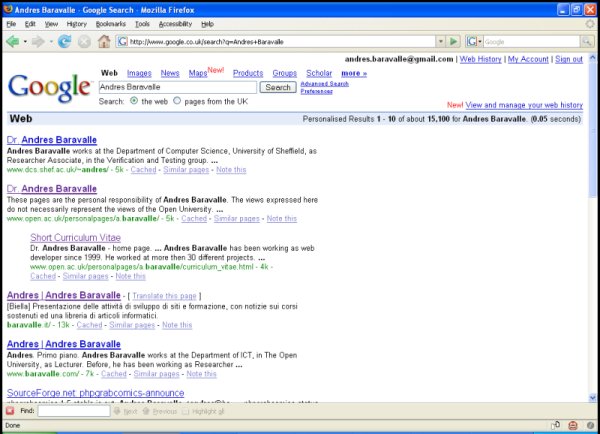This screenshot has height=434, width=600.
Task: Click the search engine Google icon
Action: tap(472, 41)
